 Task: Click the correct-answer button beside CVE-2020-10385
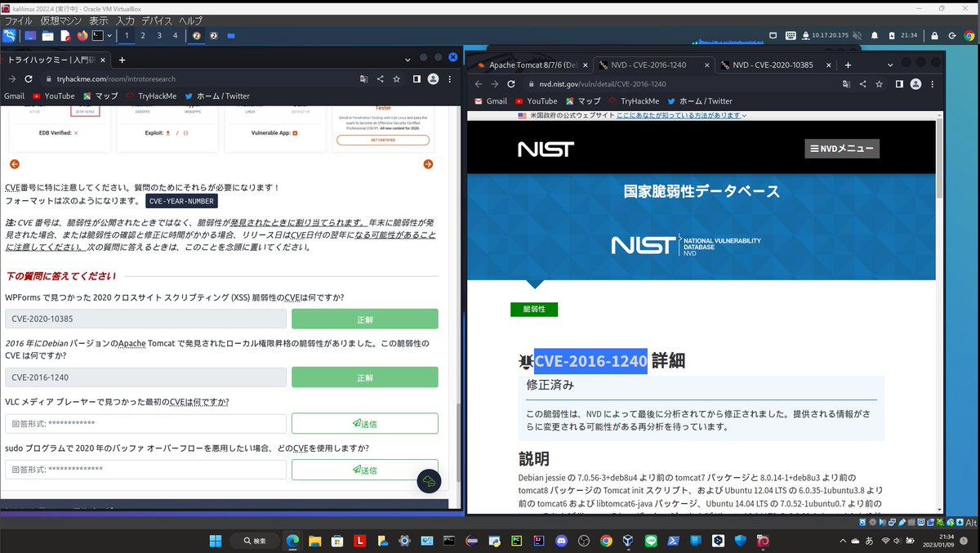pos(365,319)
